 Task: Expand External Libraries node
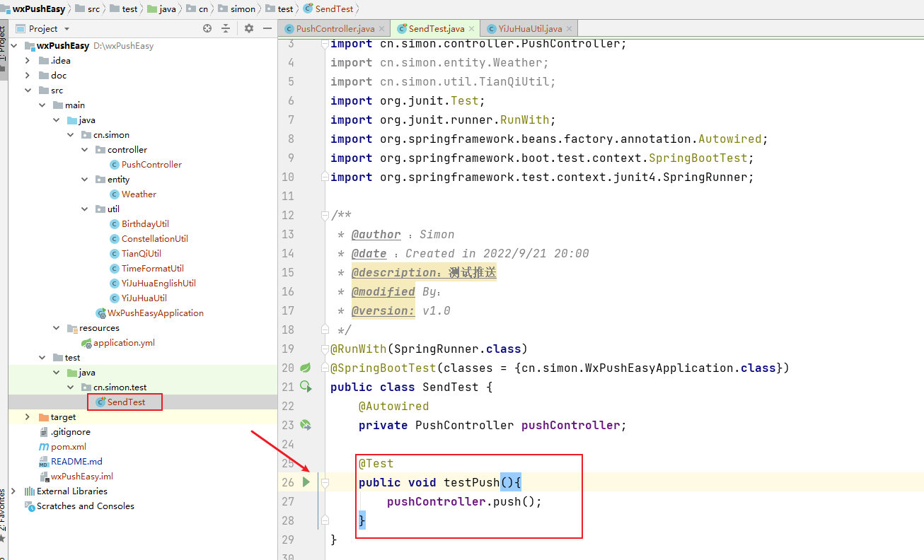[x=13, y=491]
